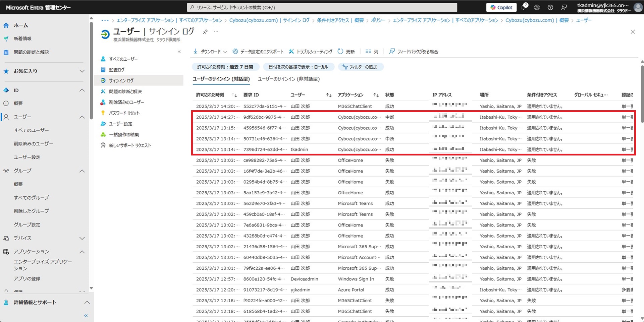Collapse the inner menu with double chevron
The image size is (644, 322).
(x=179, y=52)
